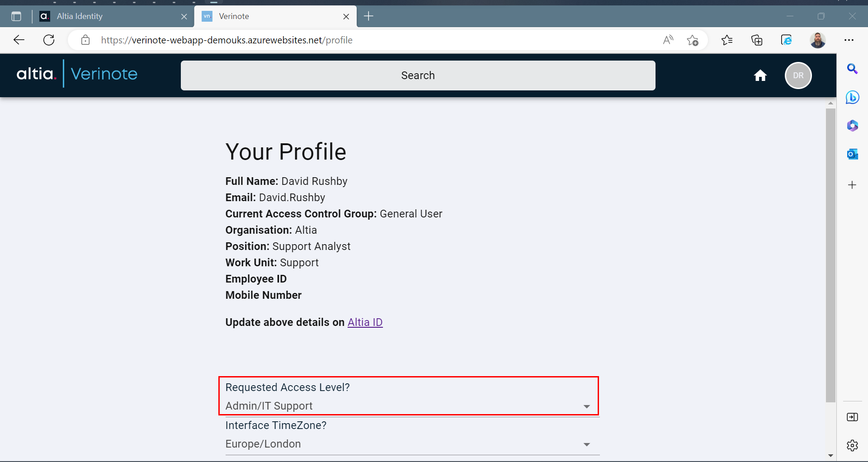The height and width of the screenshot is (462, 868).
Task: Go to Verinote home icon
Action: [x=760, y=75]
